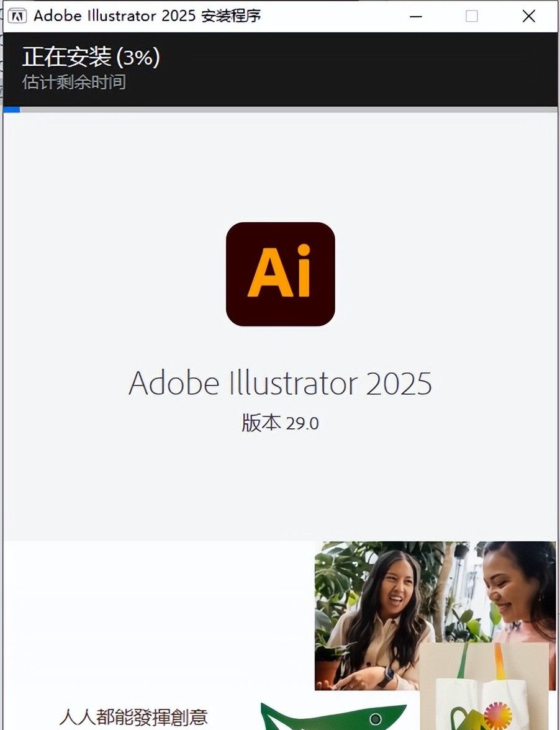Click the "正在安装 (3%)" status heading

[x=91, y=57]
